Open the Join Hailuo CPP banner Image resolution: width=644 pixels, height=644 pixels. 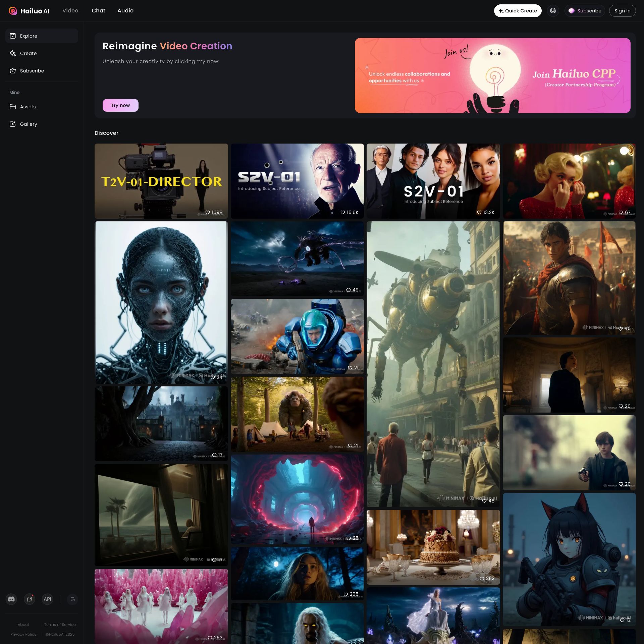click(492, 75)
